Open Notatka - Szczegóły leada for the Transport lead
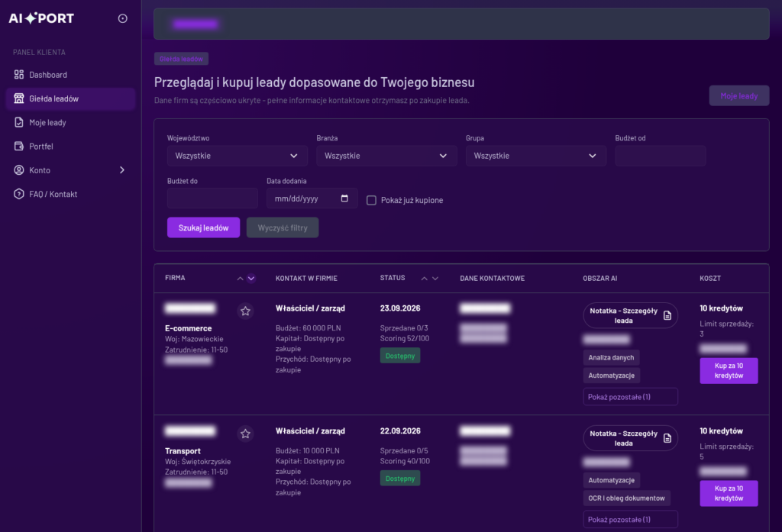 [x=630, y=438]
